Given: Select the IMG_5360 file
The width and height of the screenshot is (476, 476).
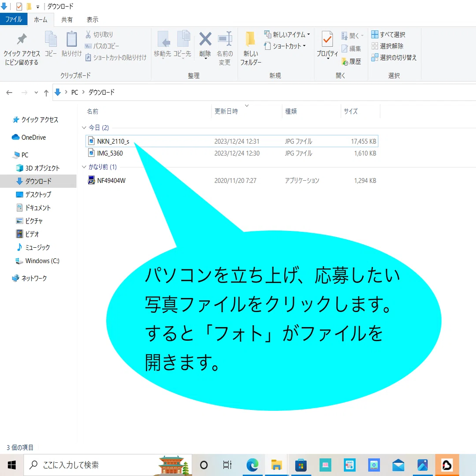Looking at the screenshot, I should click(232, 153).
